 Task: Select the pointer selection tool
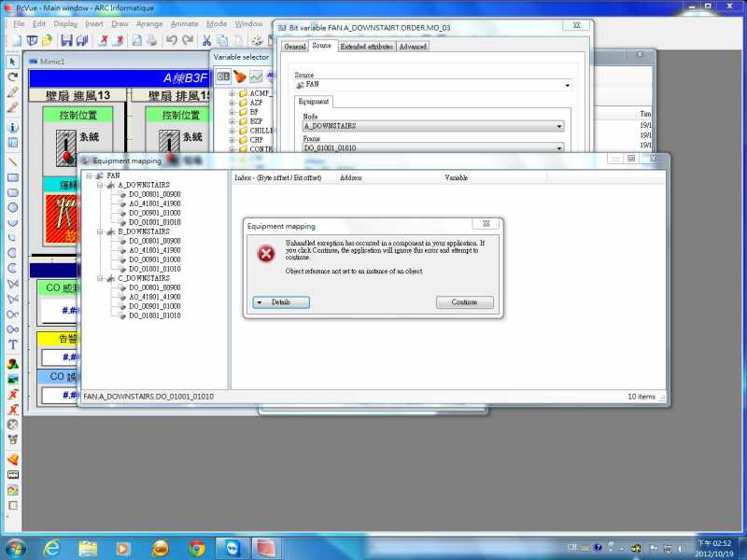(13, 62)
